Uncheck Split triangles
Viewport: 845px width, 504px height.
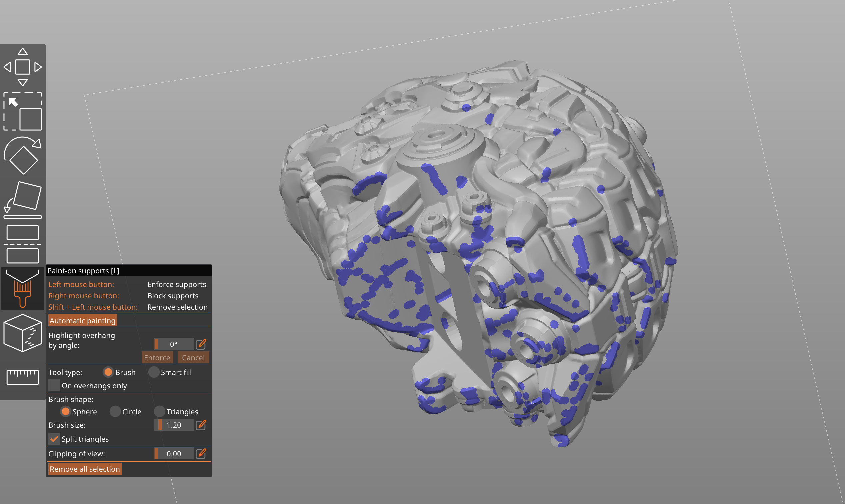[54, 439]
